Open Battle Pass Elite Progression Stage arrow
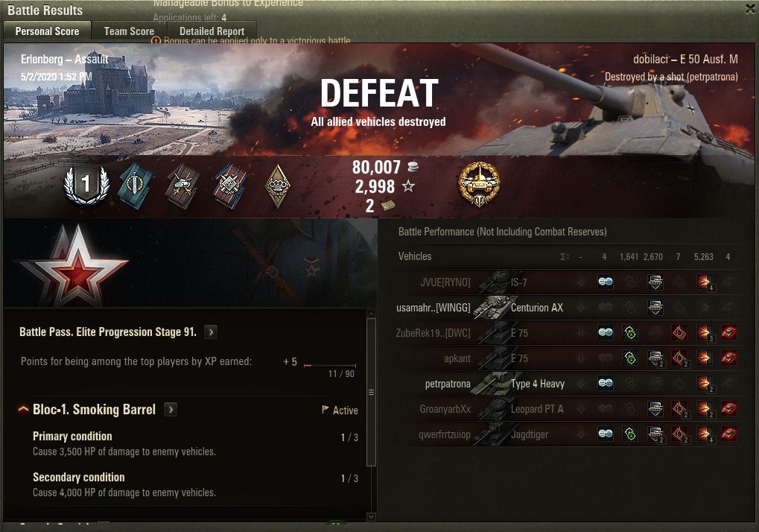 coord(211,332)
